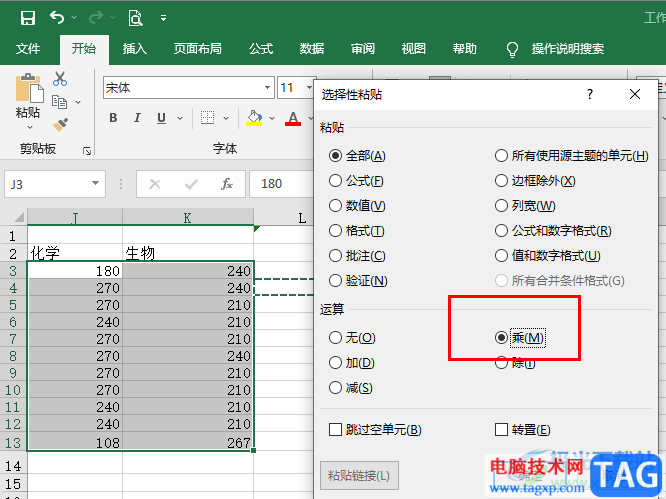The width and height of the screenshot is (666, 499).
Task: Open the Undo history dropdown arrow
Action: click(x=74, y=17)
